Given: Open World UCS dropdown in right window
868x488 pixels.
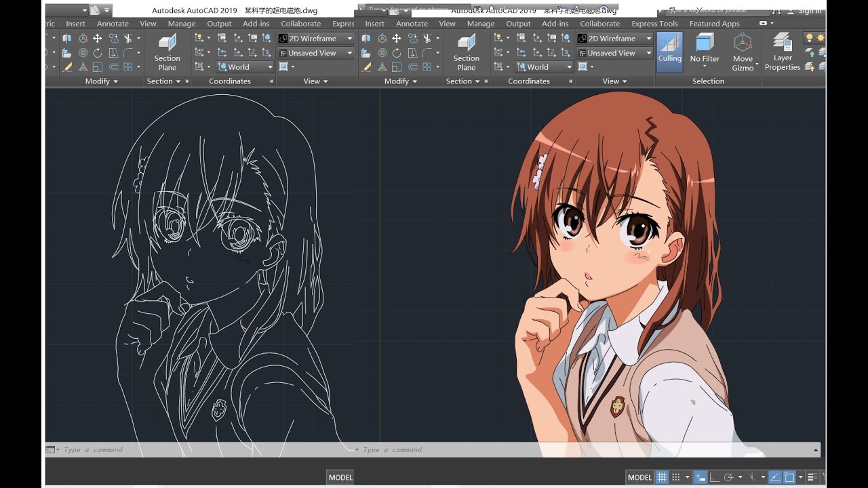Looking at the screenshot, I should click(544, 67).
